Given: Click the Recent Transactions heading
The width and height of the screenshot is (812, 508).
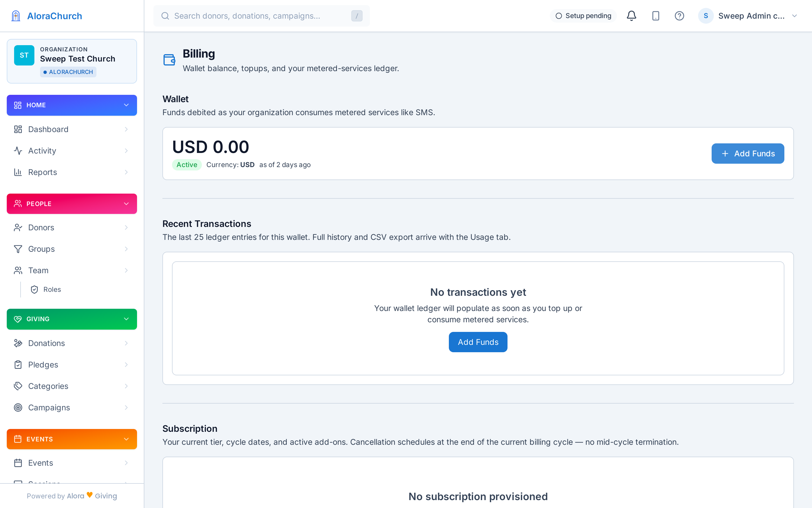Looking at the screenshot, I should tap(207, 224).
